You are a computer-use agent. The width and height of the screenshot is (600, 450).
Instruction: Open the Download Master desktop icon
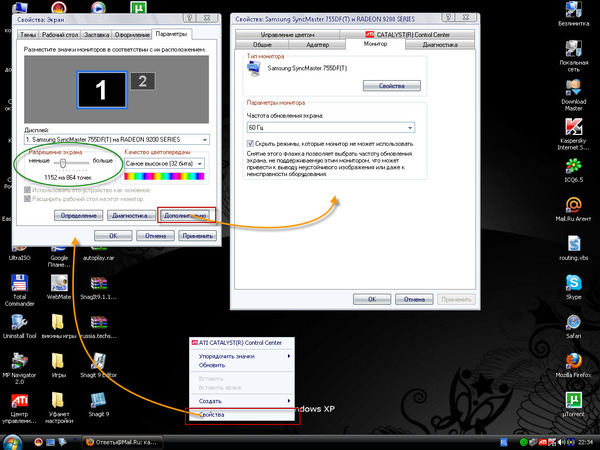[x=573, y=89]
